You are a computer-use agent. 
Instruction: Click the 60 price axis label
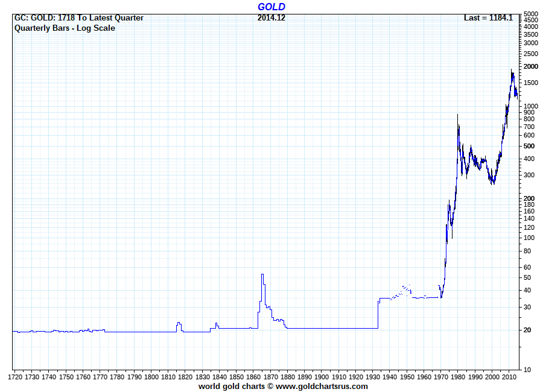[527, 267]
